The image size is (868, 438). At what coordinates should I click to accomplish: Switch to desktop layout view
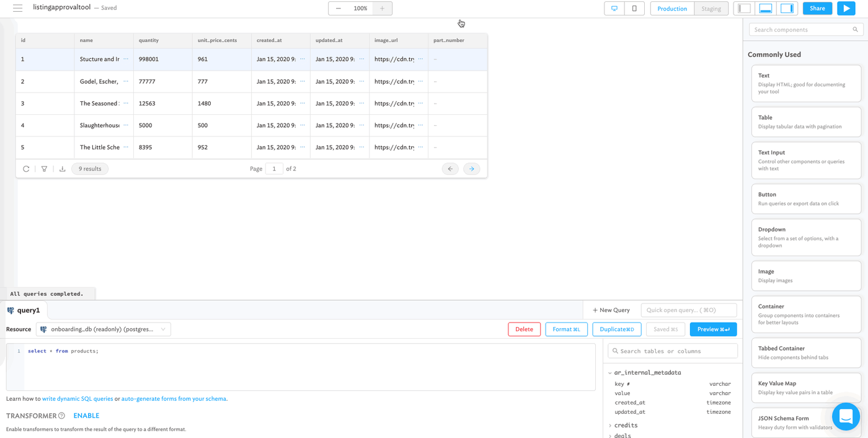click(614, 9)
